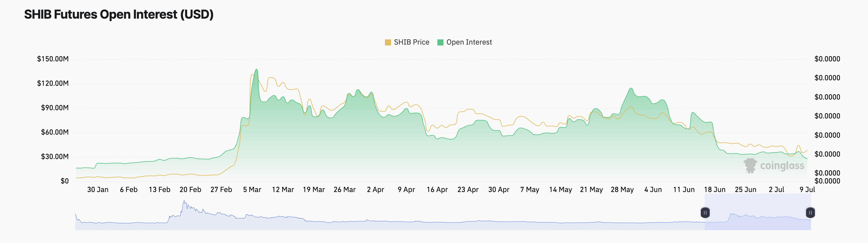Screen dimensions: 868x243
Task: Click the $30.00M axis label
Action: (x=55, y=157)
